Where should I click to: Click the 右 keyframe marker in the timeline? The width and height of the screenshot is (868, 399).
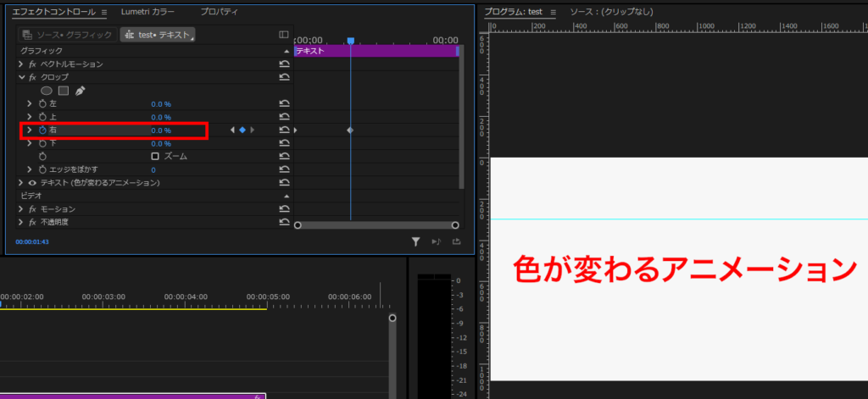pos(350,130)
